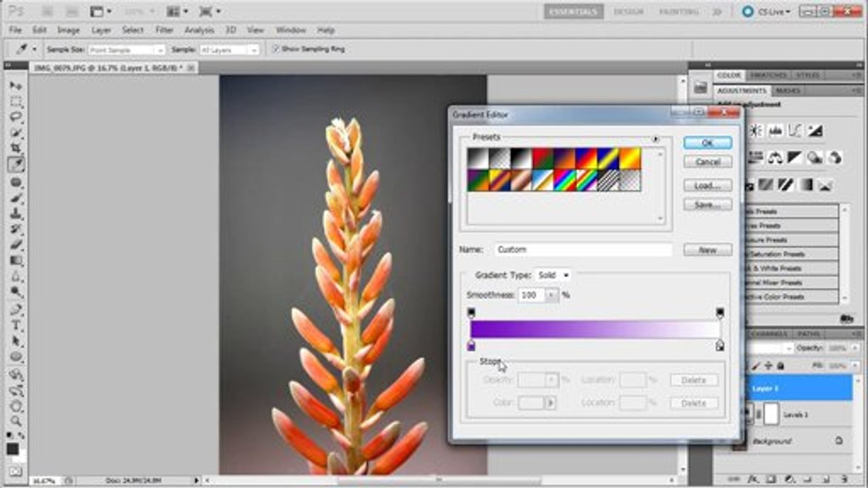The image size is (868, 488).
Task: Click the Load... button
Action: pos(707,186)
